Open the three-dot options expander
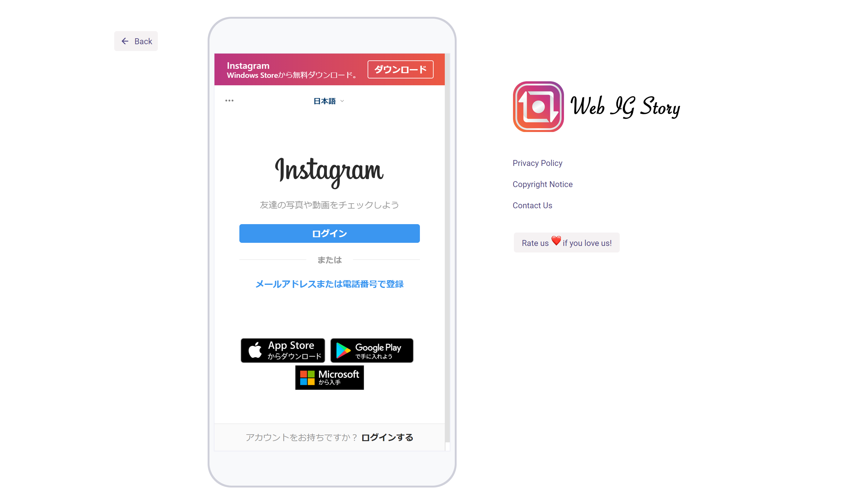The height and width of the screenshot is (504, 851). pos(230,101)
